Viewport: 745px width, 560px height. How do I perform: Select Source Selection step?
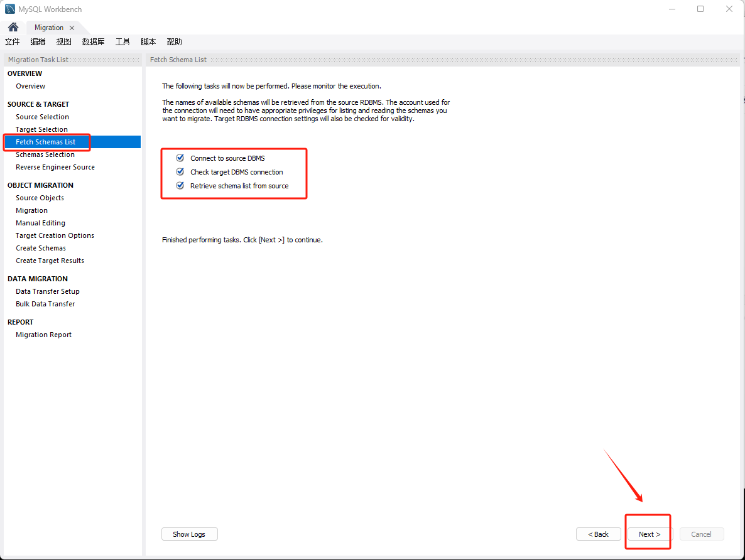click(42, 117)
